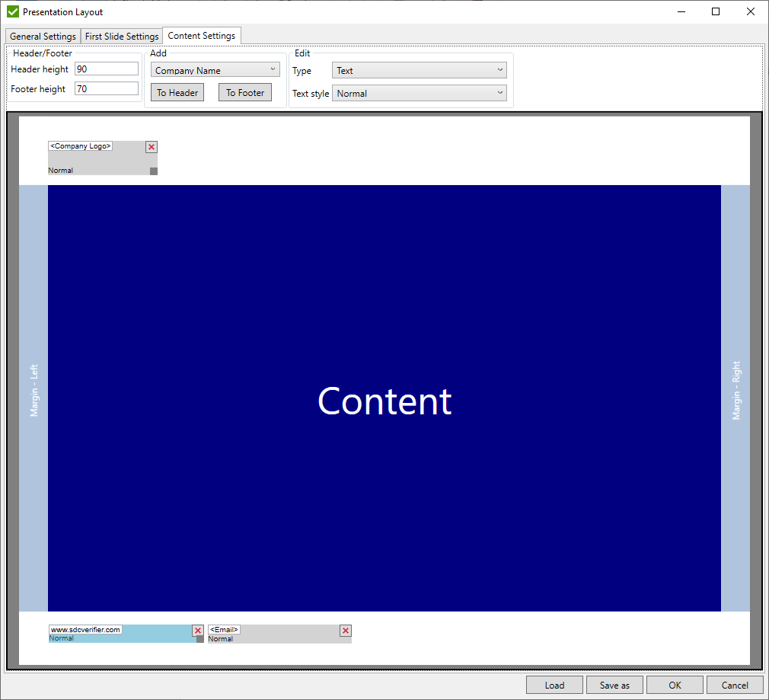This screenshot has height=700, width=769.
Task: Remove the <Company Logo> header element
Action: 151,146
